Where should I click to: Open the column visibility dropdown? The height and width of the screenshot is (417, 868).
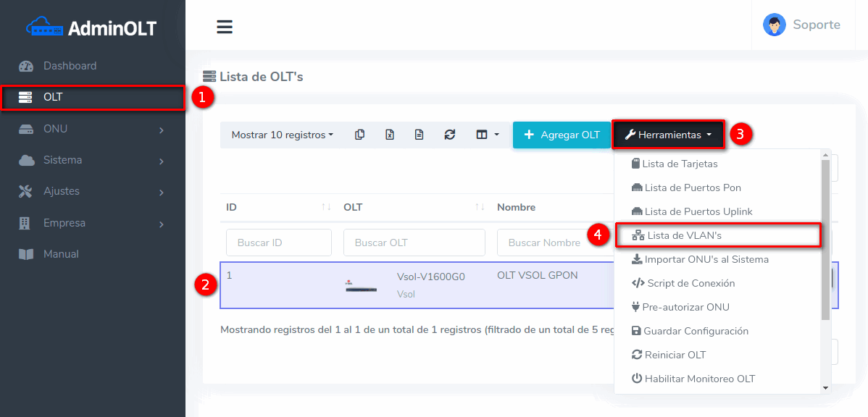pyautogui.click(x=487, y=135)
